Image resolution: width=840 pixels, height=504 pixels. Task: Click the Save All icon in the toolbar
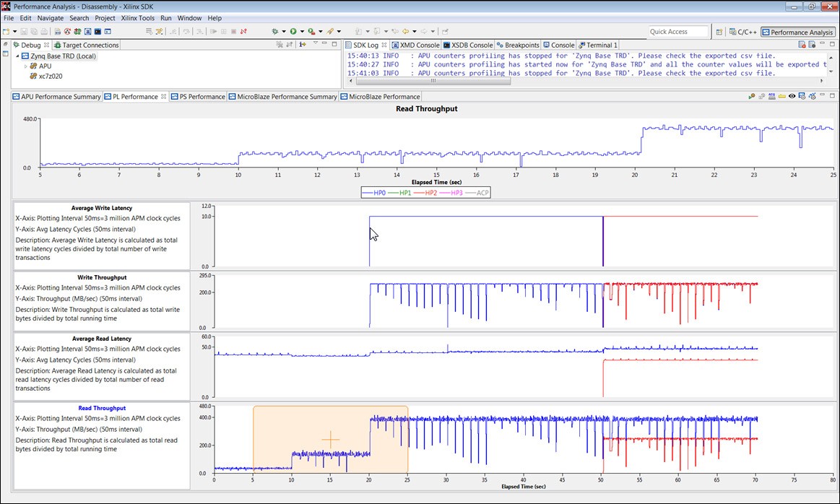coord(34,32)
